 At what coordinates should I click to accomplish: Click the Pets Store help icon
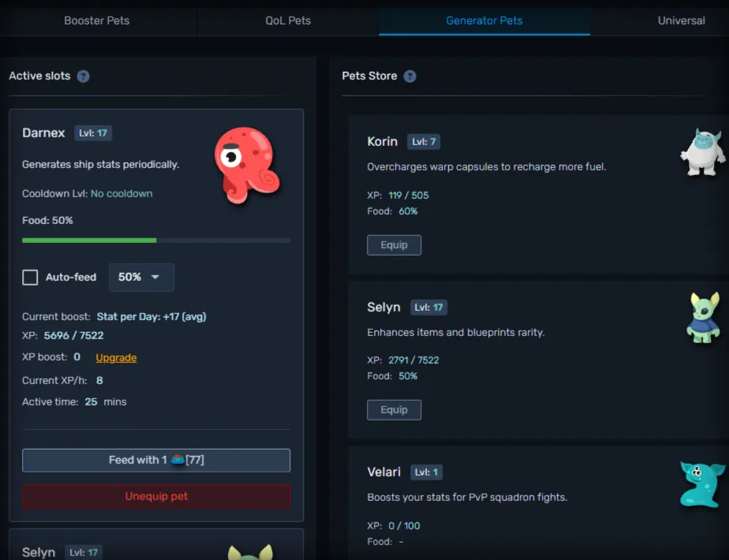click(x=409, y=77)
